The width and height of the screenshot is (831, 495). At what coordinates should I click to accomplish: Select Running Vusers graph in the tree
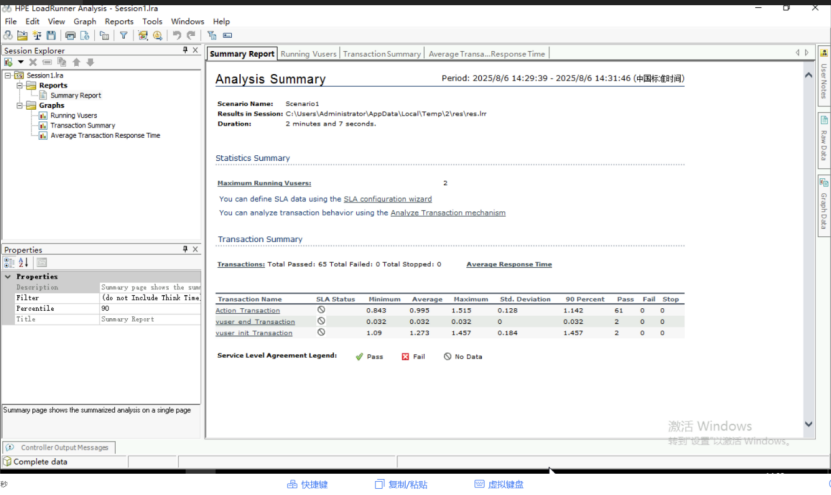74,116
